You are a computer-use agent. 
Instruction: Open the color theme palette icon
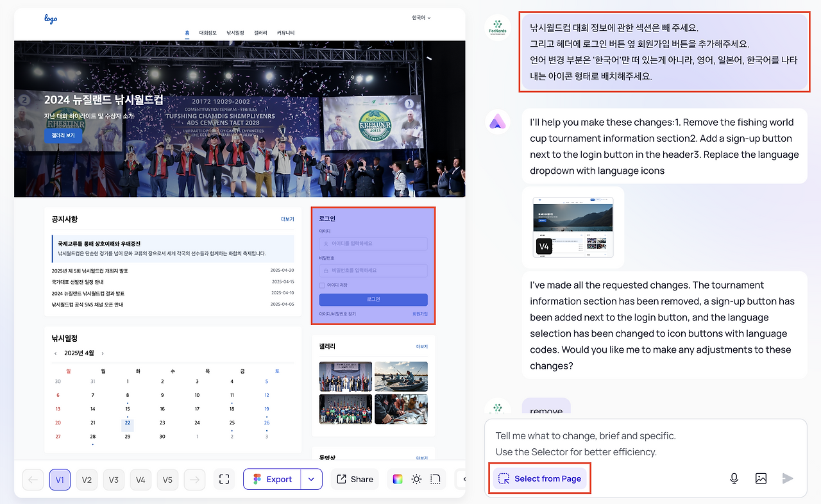click(x=398, y=479)
